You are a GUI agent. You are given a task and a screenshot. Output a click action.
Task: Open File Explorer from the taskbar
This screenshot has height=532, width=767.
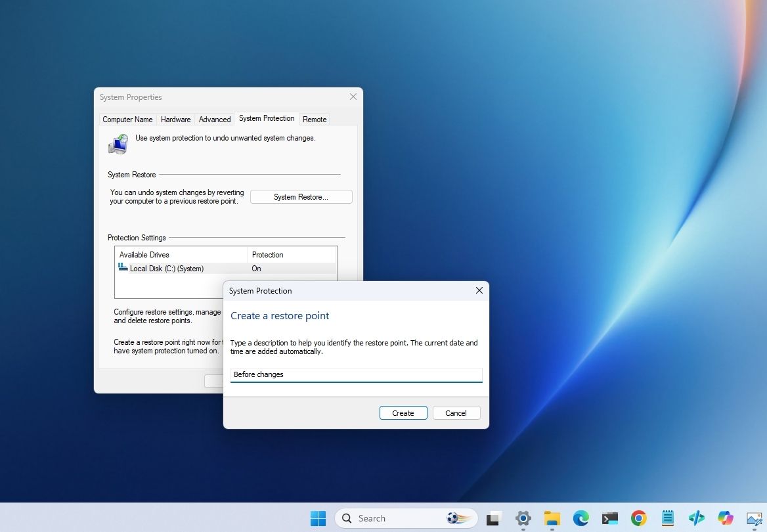tap(552, 518)
